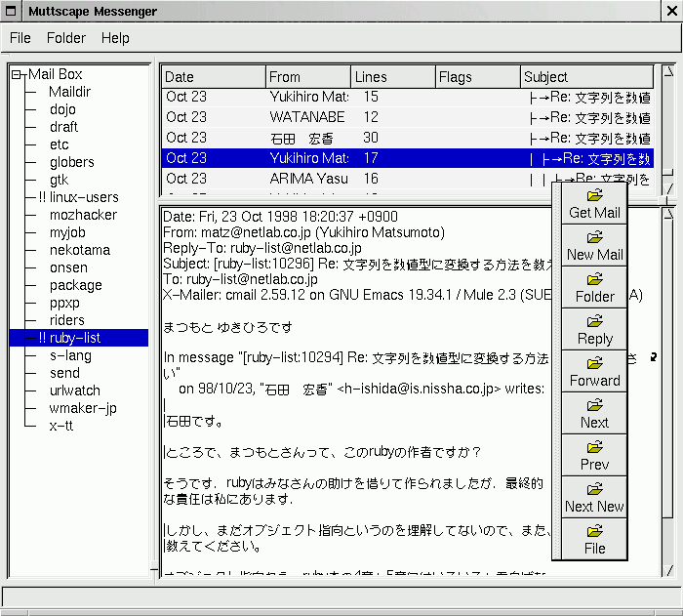Click the message body scrollbar up arrow
The image size is (683, 616).
(x=668, y=214)
